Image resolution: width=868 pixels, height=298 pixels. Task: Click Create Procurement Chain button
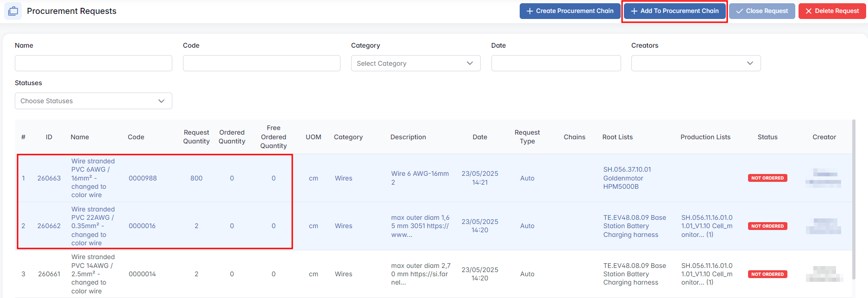[x=570, y=11]
